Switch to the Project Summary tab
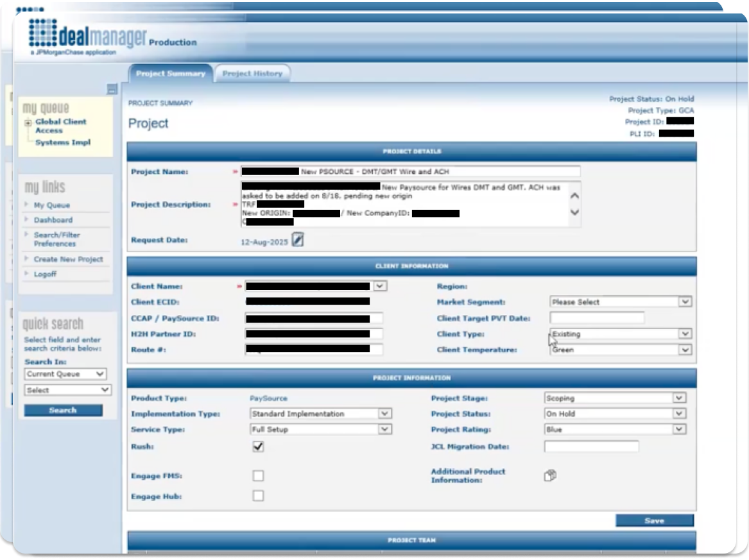Image resolution: width=749 pixels, height=560 pixels. pyautogui.click(x=171, y=74)
